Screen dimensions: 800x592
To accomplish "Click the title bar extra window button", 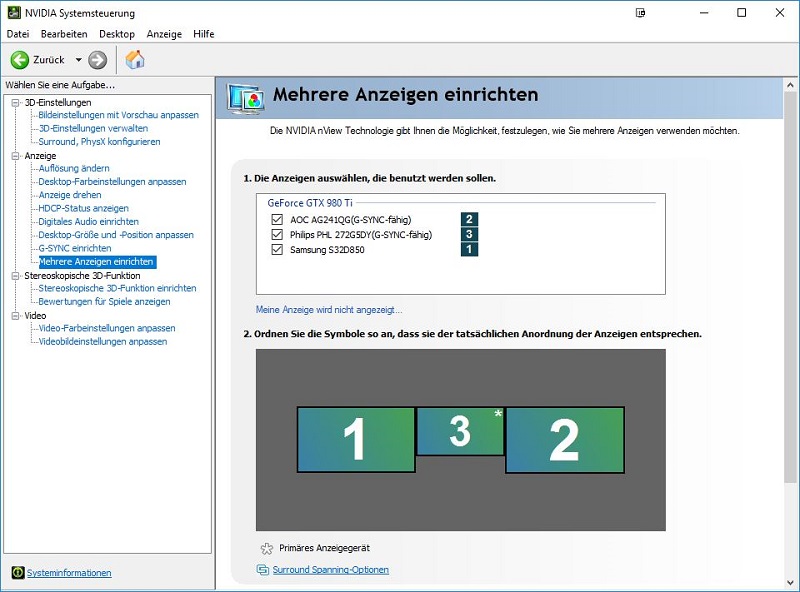I will click(640, 13).
